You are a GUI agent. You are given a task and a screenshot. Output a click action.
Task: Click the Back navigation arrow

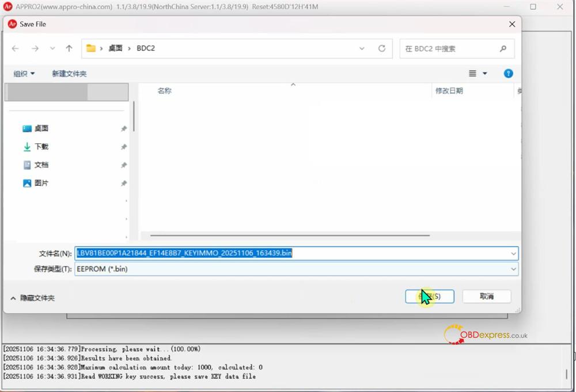tap(16, 48)
